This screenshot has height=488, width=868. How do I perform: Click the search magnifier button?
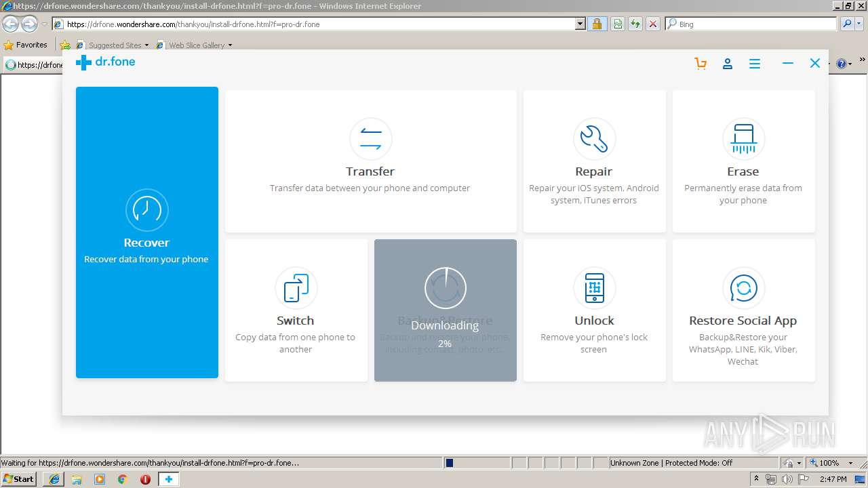pyautogui.click(x=847, y=24)
